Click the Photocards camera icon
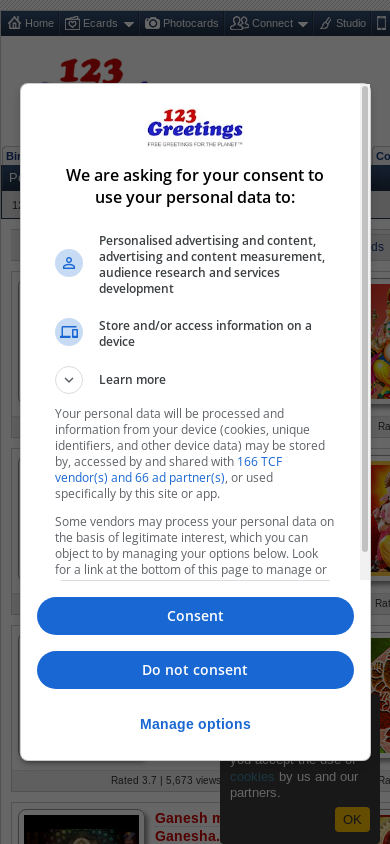The width and height of the screenshot is (390, 844). click(x=152, y=23)
